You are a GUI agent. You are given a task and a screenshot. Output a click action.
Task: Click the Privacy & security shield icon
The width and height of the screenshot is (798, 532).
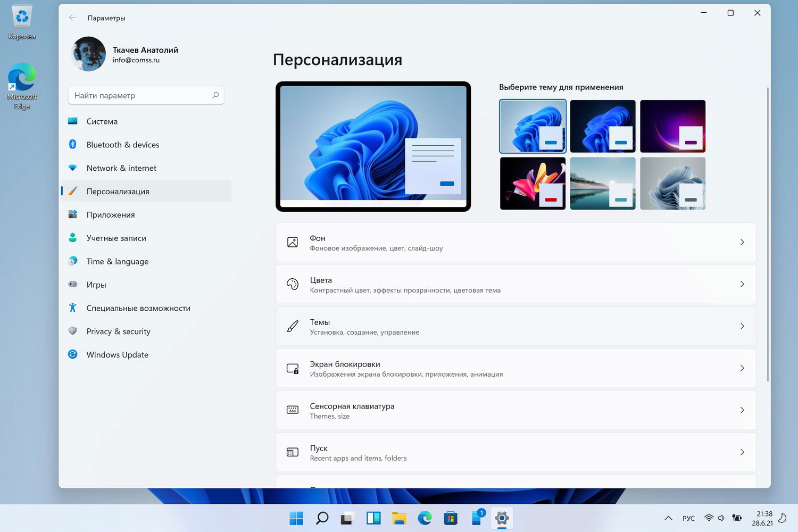tap(73, 331)
